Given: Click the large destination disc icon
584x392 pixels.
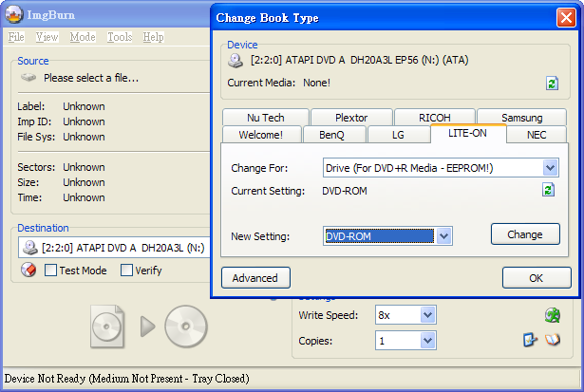Looking at the screenshot, I should (x=185, y=327).
